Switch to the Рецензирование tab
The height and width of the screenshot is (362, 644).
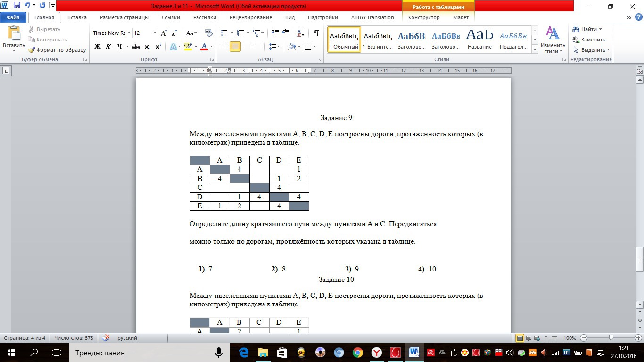[251, 17]
